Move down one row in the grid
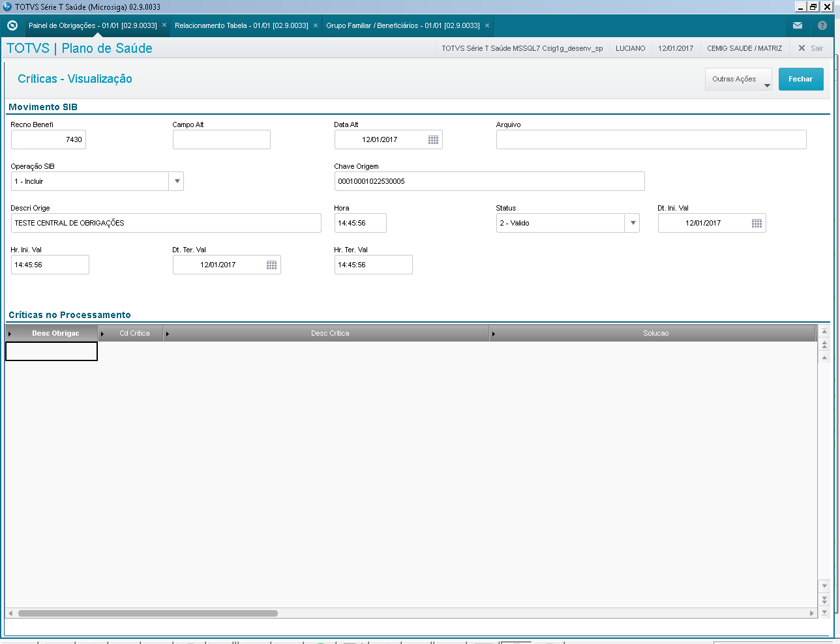This screenshot has height=644, width=840. pos(824,585)
